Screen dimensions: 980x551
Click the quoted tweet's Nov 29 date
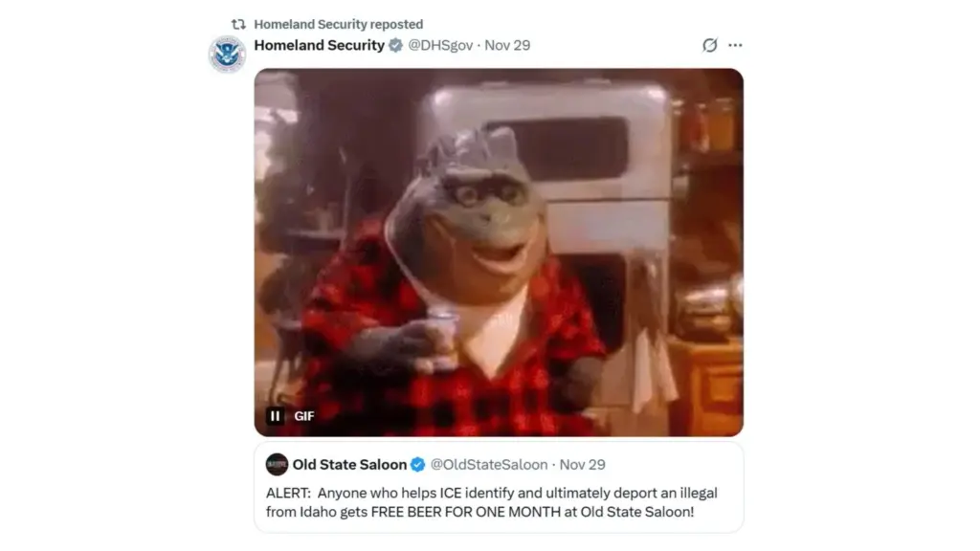(x=582, y=465)
